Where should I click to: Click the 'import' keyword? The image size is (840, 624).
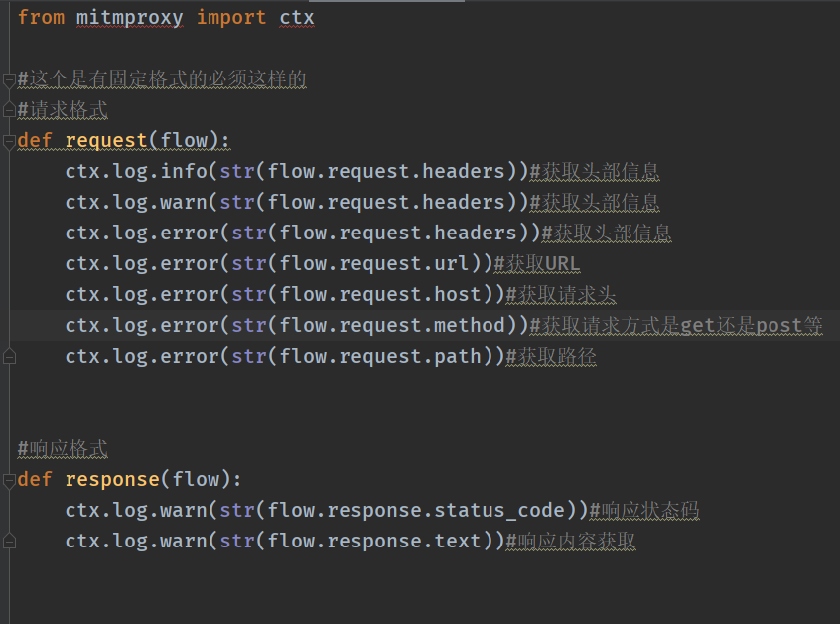pyautogui.click(x=231, y=18)
